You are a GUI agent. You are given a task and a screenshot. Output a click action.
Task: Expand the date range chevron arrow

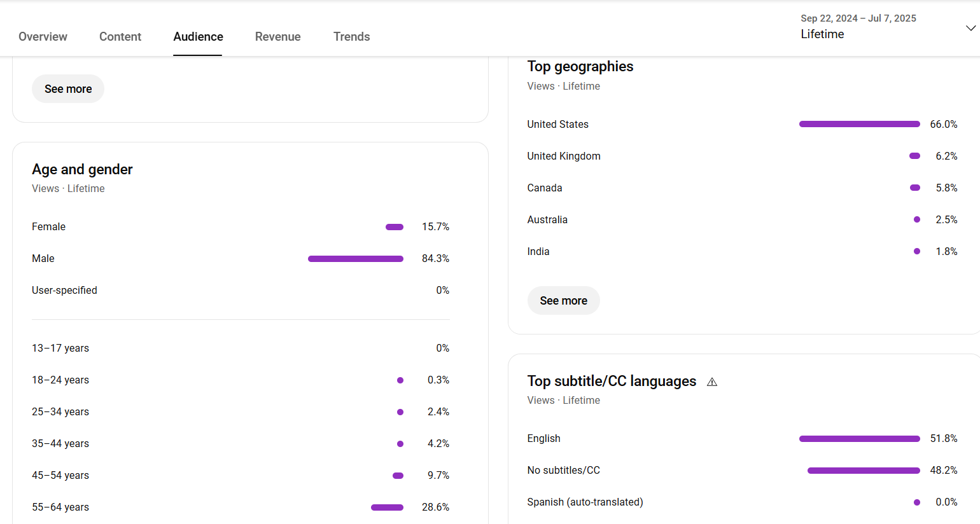970,28
